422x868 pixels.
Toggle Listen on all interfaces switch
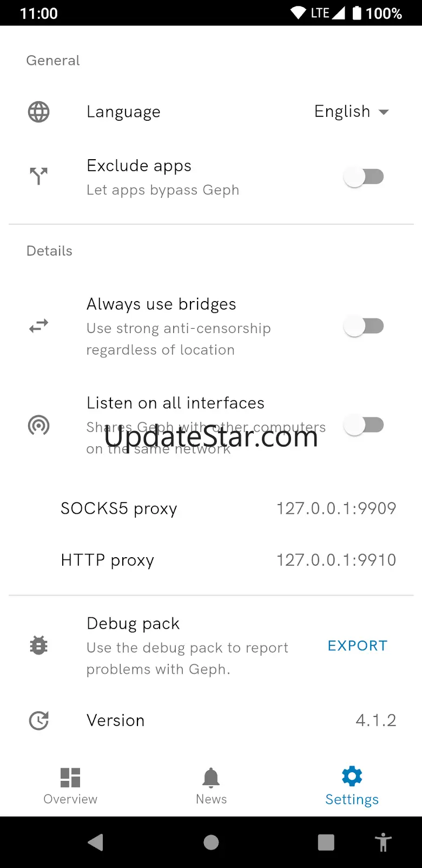(364, 425)
